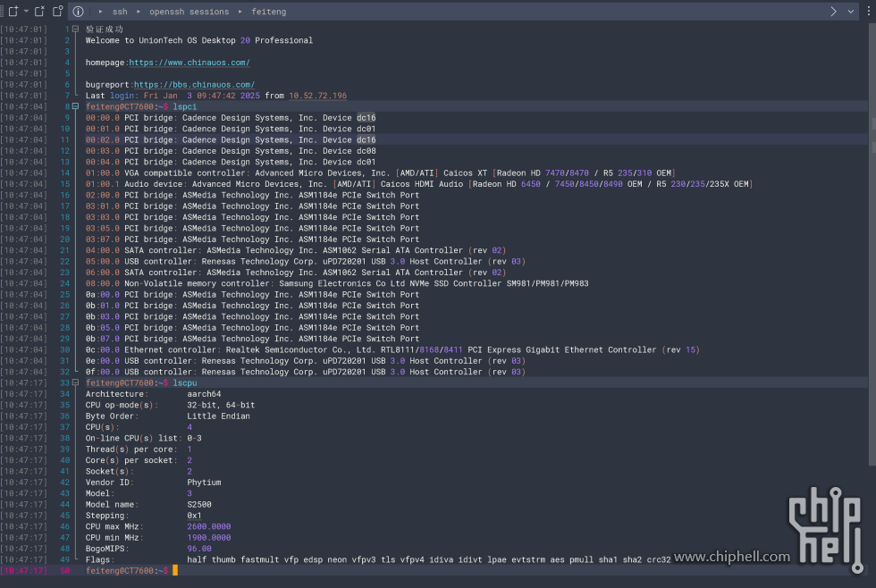Viewport: 876px width, 588px height.
Task: Click the Non-Volatile memory controller line
Action: [x=337, y=283]
